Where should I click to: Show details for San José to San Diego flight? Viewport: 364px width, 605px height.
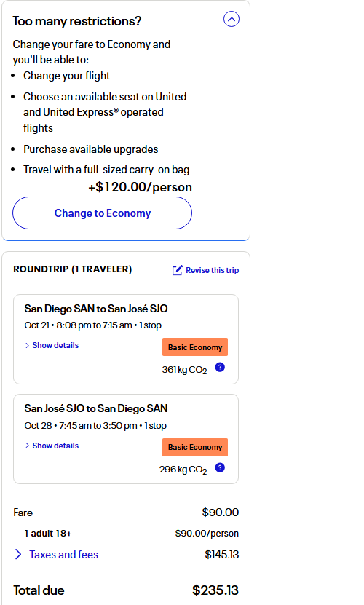pyautogui.click(x=55, y=446)
